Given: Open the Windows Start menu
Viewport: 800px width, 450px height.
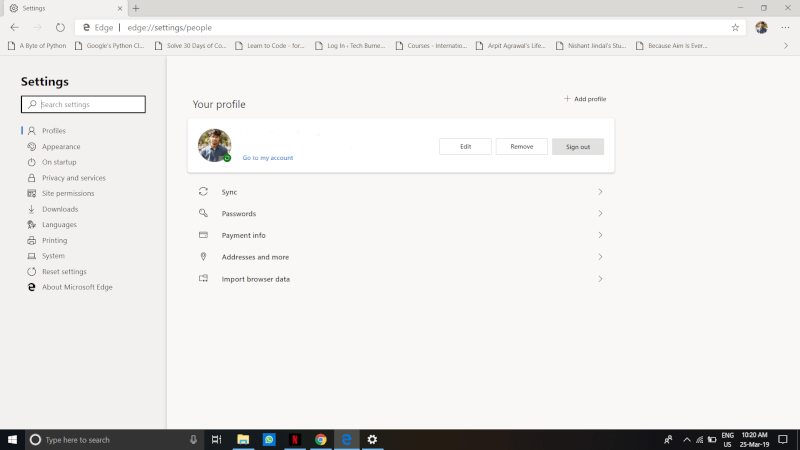Looking at the screenshot, I should [x=12, y=439].
